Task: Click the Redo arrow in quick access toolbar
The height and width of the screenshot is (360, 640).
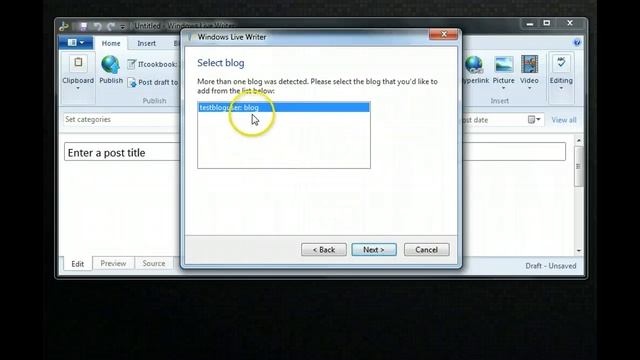Action: (111, 27)
